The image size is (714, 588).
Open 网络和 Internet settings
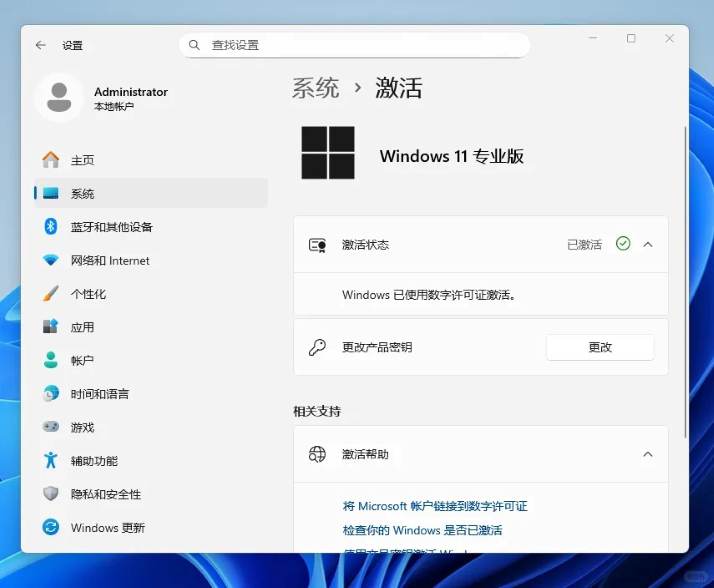point(151,260)
